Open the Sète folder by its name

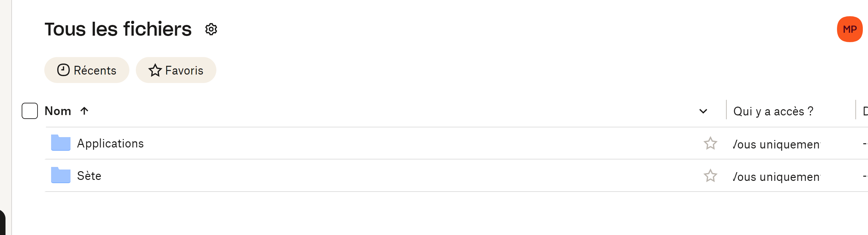pyautogui.click(x=89, y=176)
